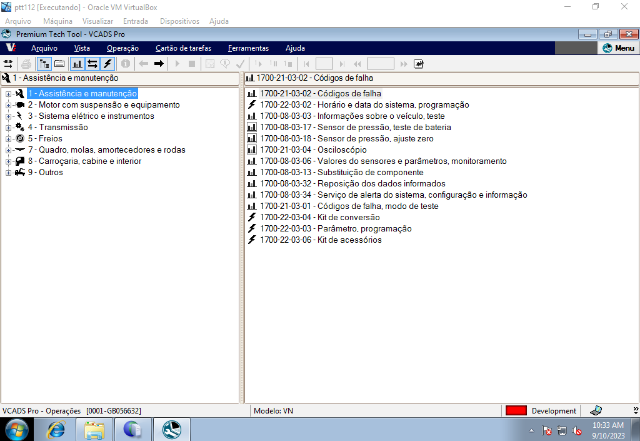The image size is (640, 441).
Task: Click the Kit de acessórios lightning icon
Action: (252, 240)
